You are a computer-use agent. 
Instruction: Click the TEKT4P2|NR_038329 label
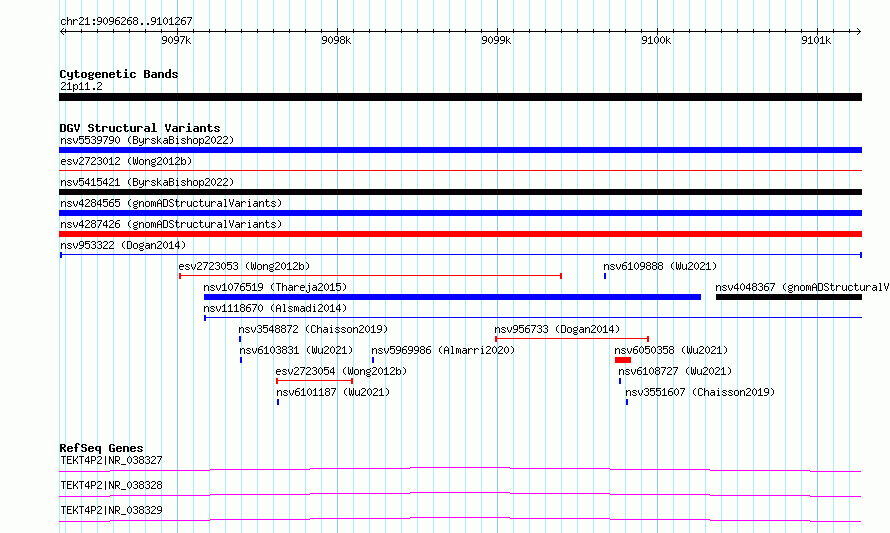[x=111, y=510]
